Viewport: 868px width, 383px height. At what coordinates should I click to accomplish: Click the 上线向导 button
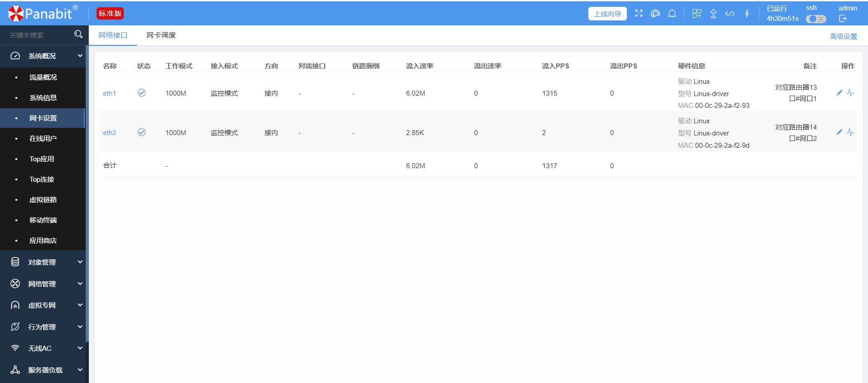(607, 14)
